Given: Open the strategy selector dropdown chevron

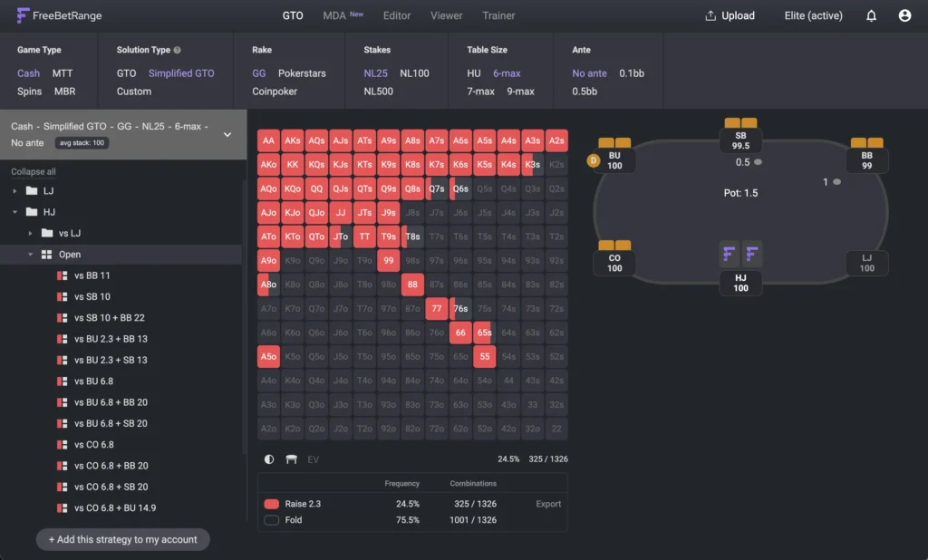Looking at the screenshot, I should pyautogui.click(x=227, y=134).
